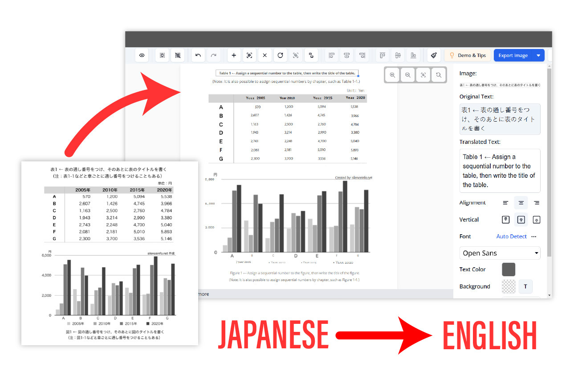
Task: Enable left text alignment
Action: [x=506, y=203]
